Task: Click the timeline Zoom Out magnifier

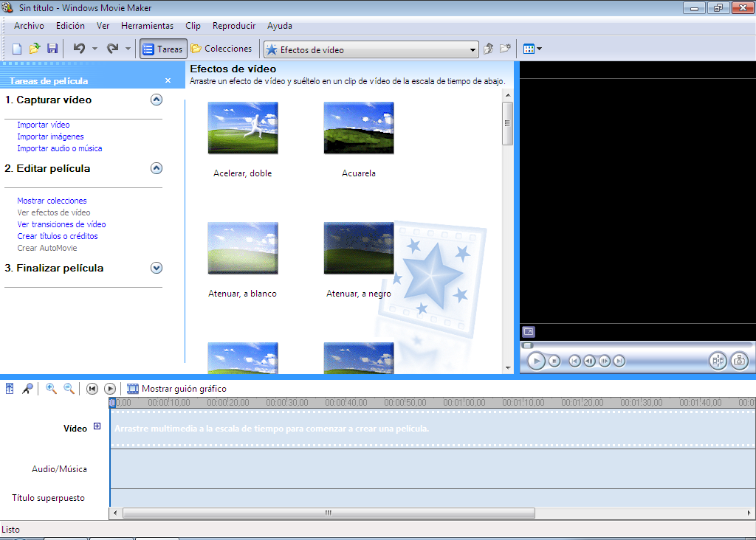Action: (x=69, y=388)
